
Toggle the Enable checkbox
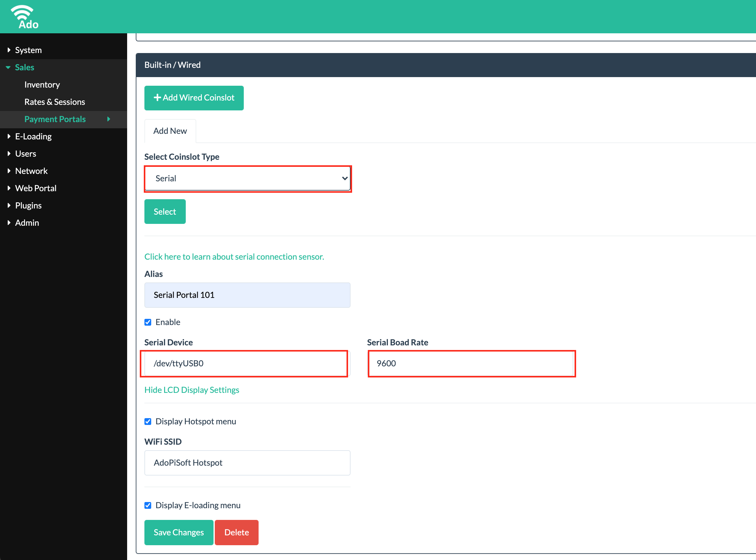tap(148, 322)
